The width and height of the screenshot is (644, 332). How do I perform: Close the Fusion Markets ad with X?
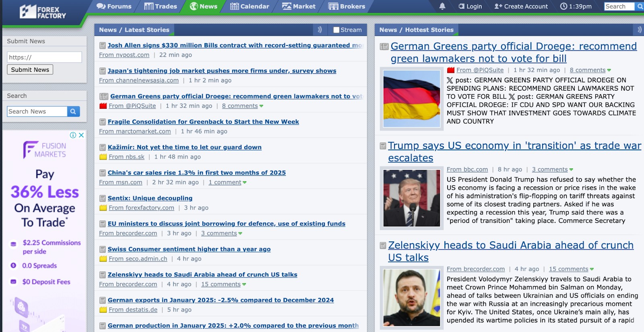point(81,135)
